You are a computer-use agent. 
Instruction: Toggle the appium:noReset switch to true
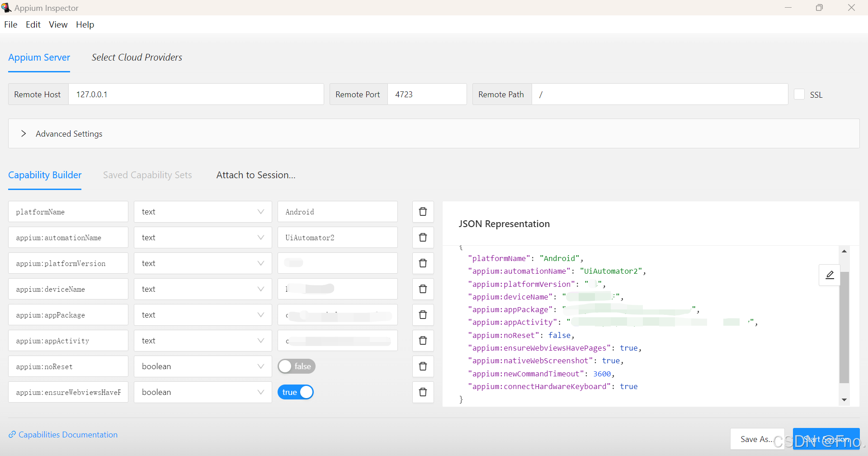pyautogui.click(x=297, y=366)
